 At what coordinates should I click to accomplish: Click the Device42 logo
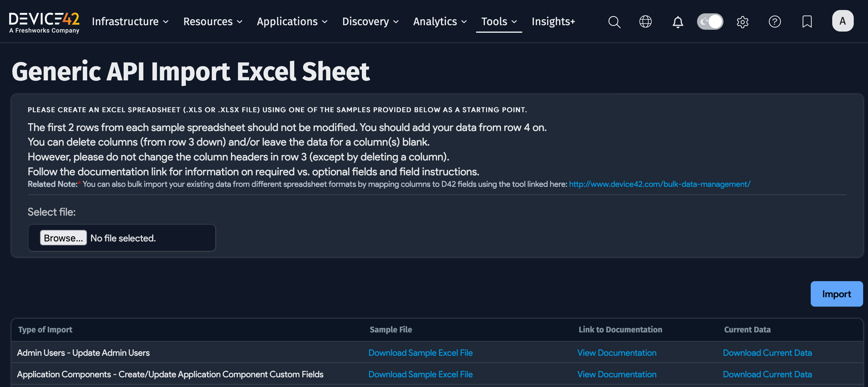[x=44, y=22]
